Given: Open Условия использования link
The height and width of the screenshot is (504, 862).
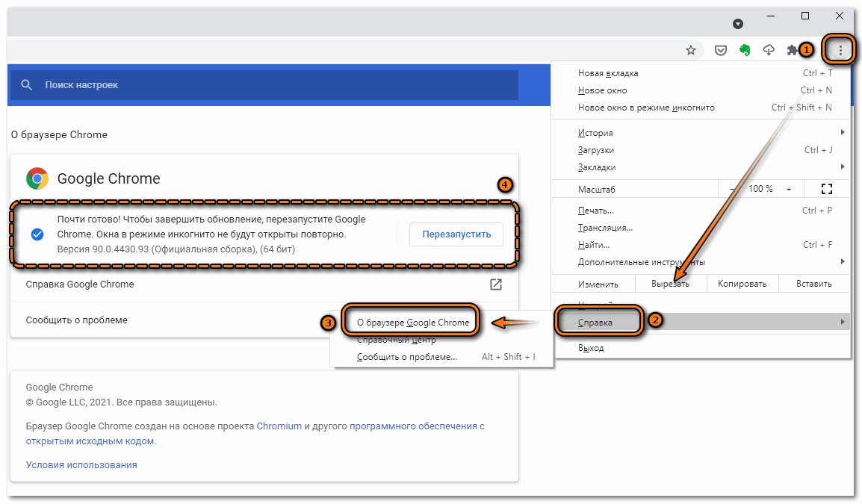Looking at the screenshot, I should pyautogui.click(x=81, y=465).
